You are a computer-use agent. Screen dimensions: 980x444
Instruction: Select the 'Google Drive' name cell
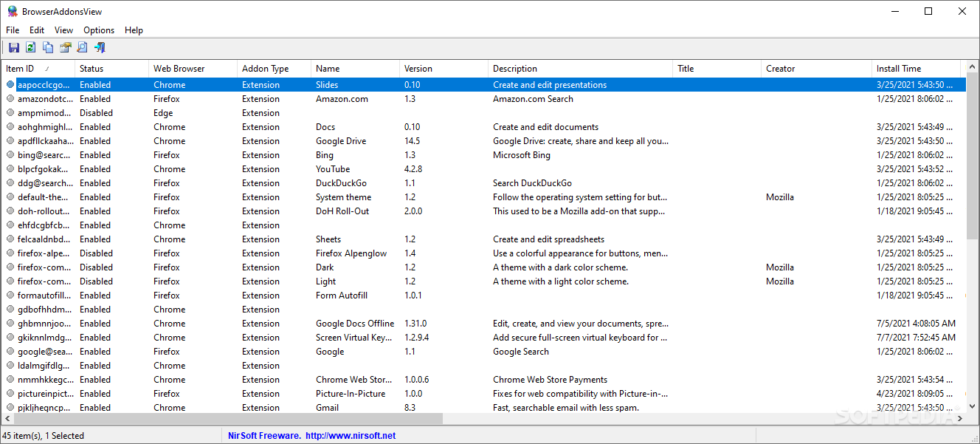coord(341,141)
